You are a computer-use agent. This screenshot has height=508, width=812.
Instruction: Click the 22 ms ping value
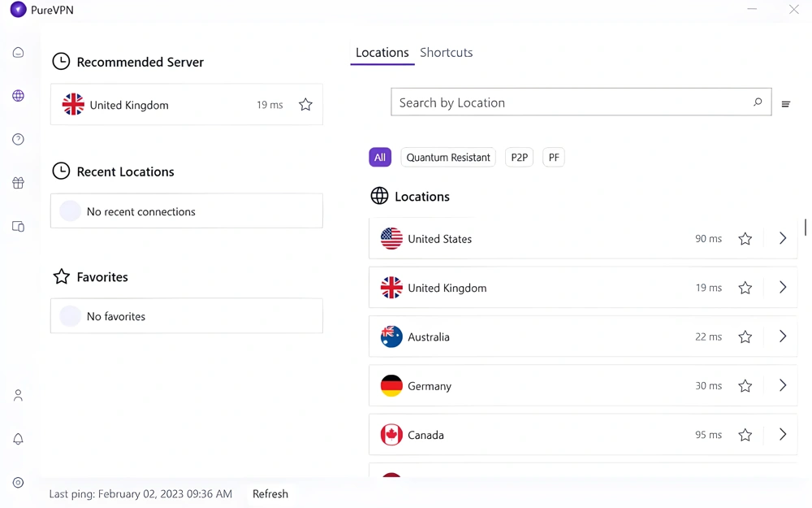click(x=708, y=336)
